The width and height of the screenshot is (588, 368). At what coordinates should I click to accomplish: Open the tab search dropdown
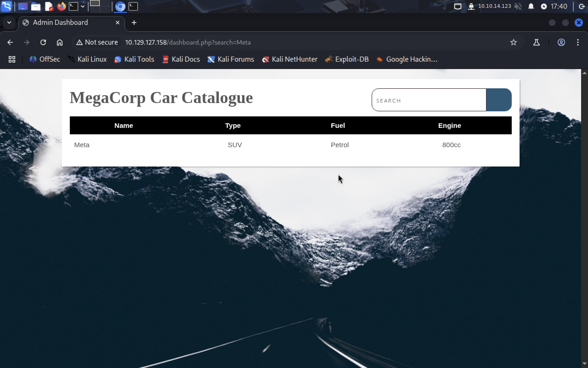[9, 23]
